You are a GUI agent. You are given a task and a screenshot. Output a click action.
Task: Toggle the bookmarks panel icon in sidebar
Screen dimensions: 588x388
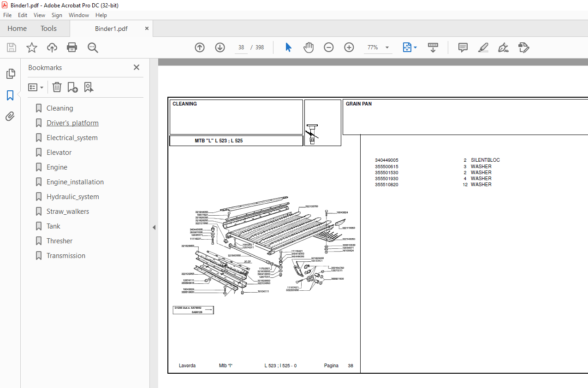click(10, 95)
